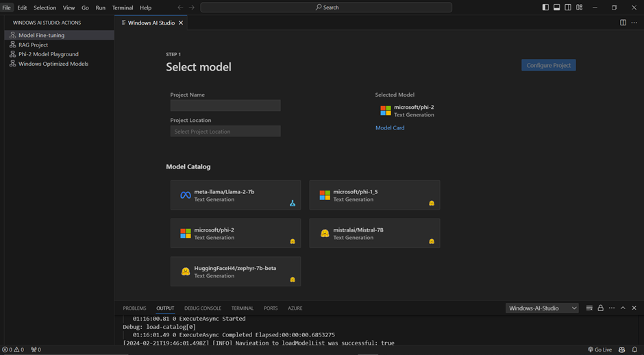The height and width of the screenshot is (355, 644).
Task: Toggle the bottom panel layout icon
Action: 557,8
